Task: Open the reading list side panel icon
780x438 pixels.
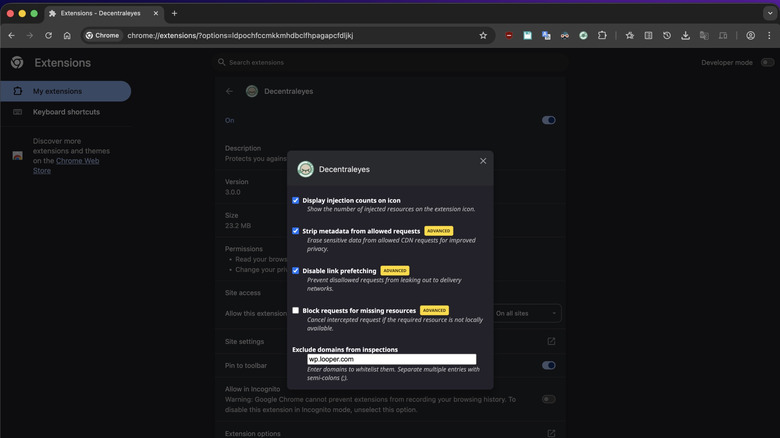Action: pos(648,35)
